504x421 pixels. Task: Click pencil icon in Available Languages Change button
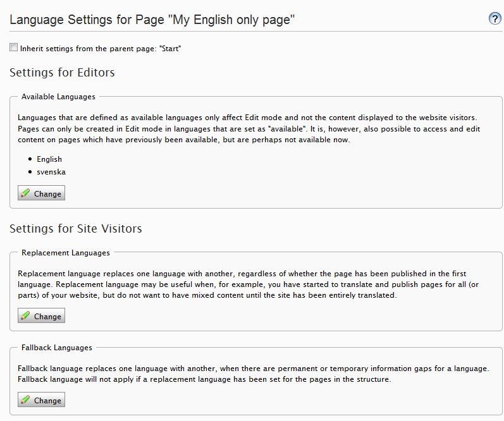pyautogui.click(x=26, y=193)
